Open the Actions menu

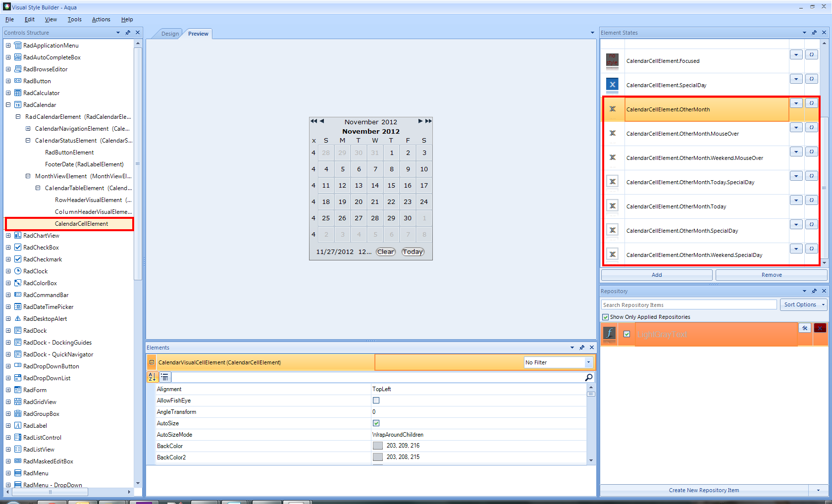(101, 19)
